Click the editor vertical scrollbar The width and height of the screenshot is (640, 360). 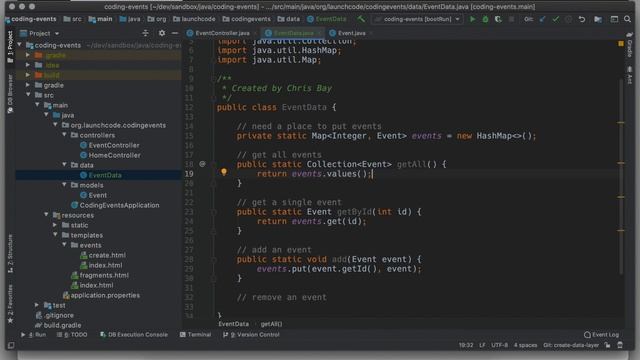click(621, 176)
